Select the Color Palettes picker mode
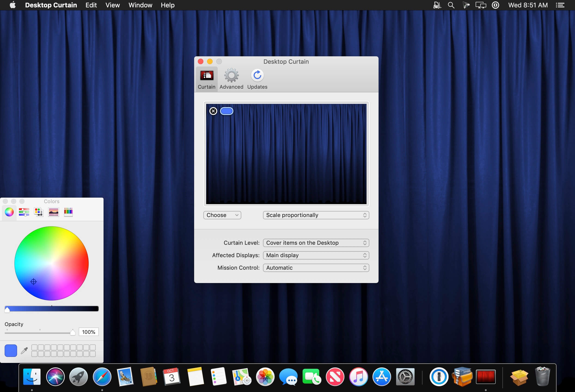This screenshot has height=392, width=575. [x=39, y=212]
